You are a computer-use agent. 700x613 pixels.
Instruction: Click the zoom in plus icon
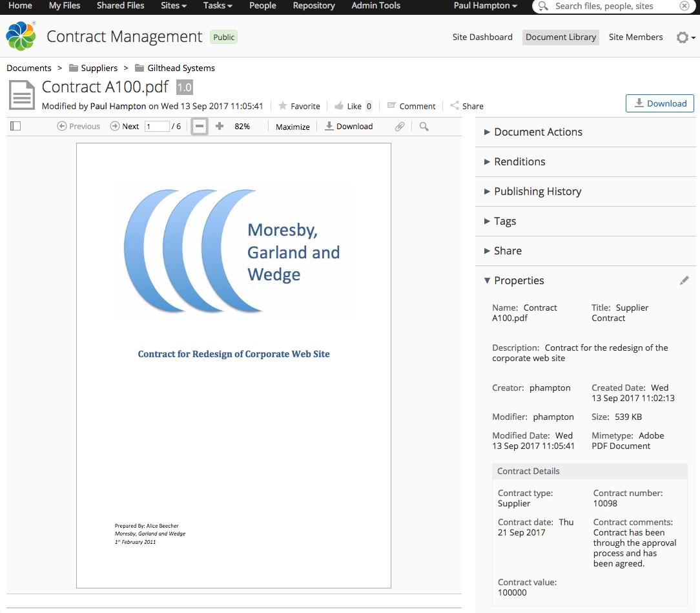click(x=220, y=127)
